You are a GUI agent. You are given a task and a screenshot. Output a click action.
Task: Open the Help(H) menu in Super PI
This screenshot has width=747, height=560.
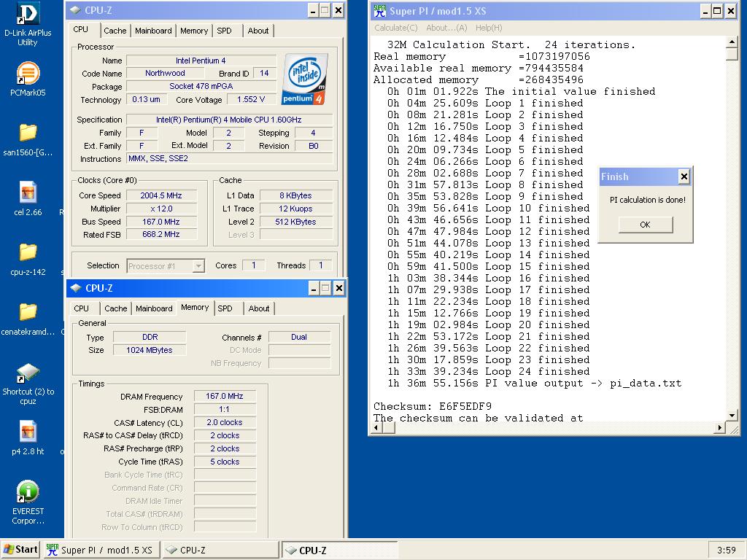point(488,28)
